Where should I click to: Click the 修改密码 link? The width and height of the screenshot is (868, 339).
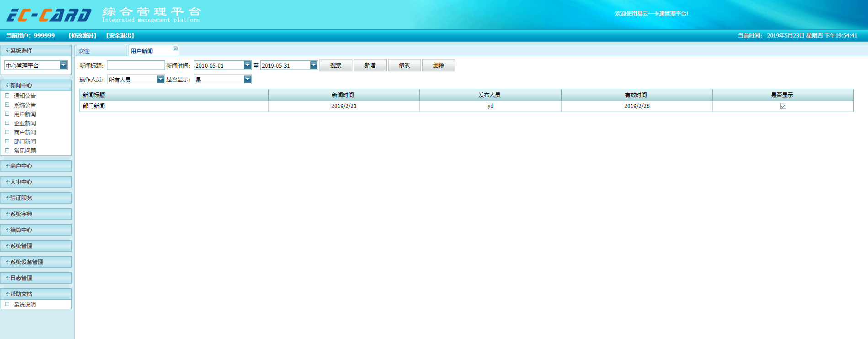click(82, 35)
